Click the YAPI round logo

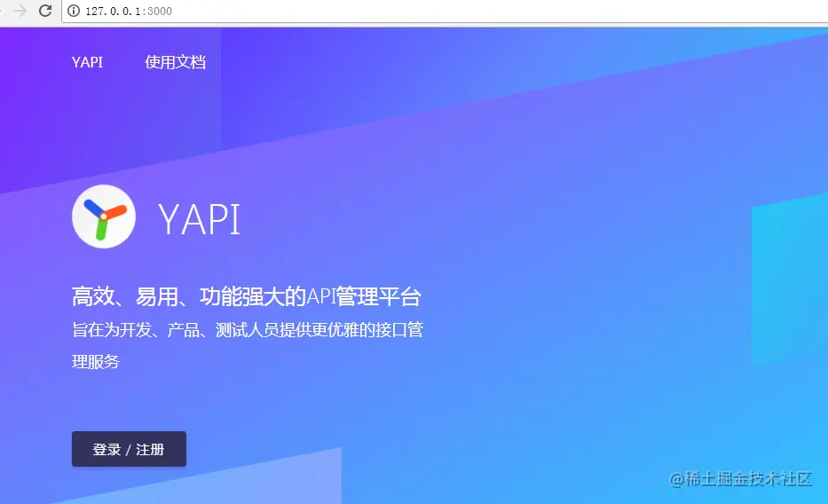point(104,217)
